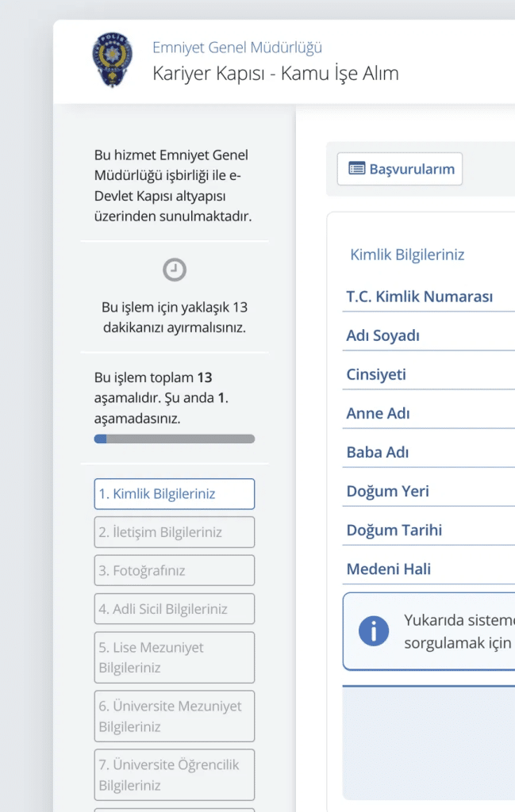Click the Cinsiyeti label

pos(376,374)
